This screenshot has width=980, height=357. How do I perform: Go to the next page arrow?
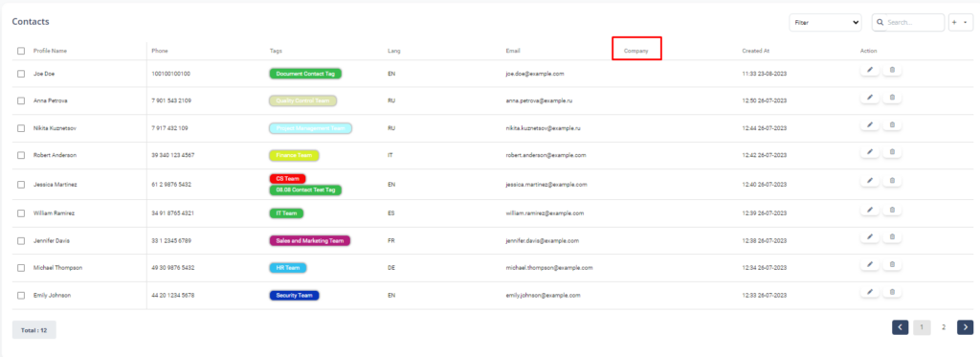point(966,327)
